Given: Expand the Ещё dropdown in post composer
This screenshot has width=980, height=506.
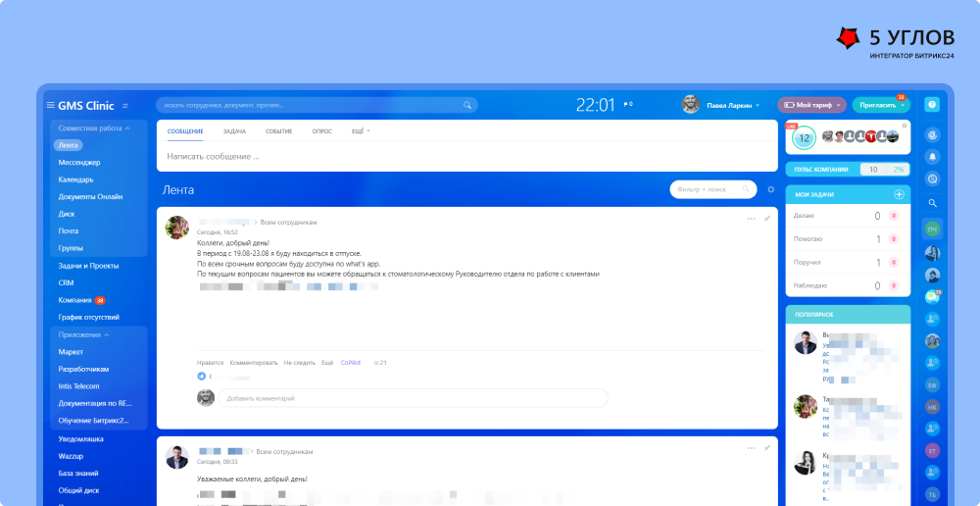Looking at the screenshot, I should (x=360, y=130).
